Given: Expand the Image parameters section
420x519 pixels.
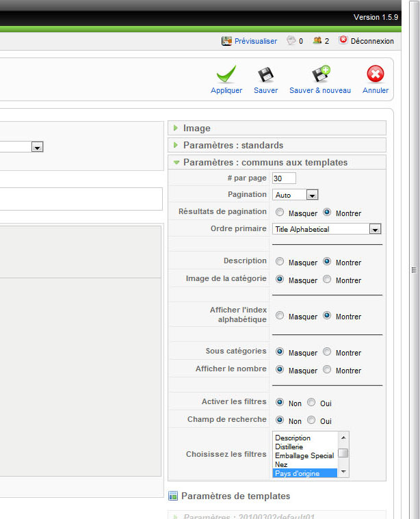Looking at the screenshot, I should (x=277, y=128).
